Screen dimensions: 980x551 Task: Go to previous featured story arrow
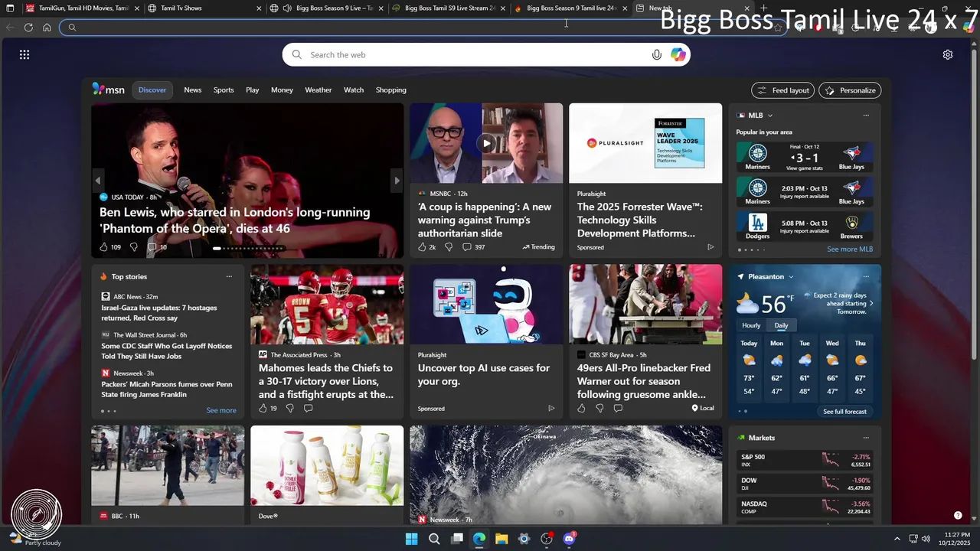(x=98, y=181)
